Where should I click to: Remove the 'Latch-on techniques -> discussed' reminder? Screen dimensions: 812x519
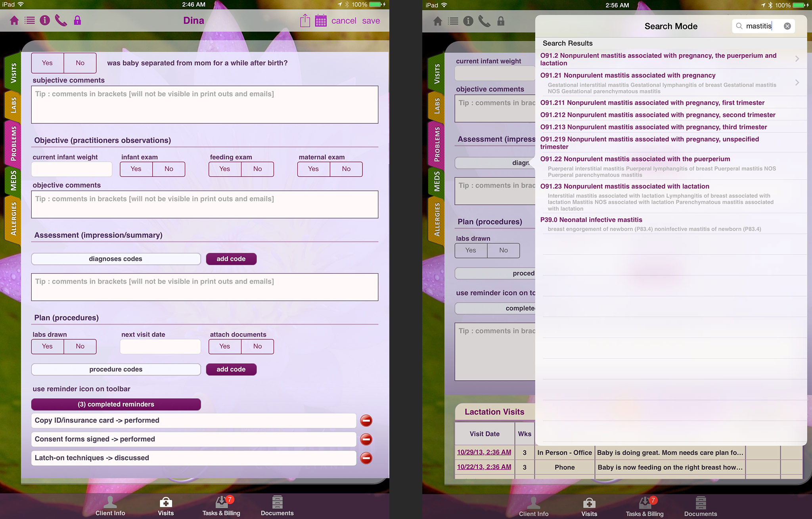tap(366, 458)
